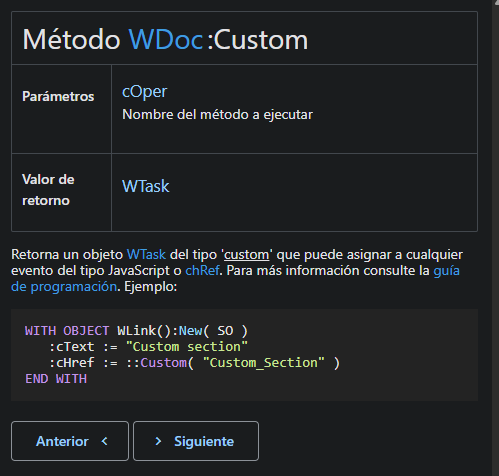Go to the Anterior page
Image resolution: width=499 pixels, height=476 pixels.
[70, 441]
